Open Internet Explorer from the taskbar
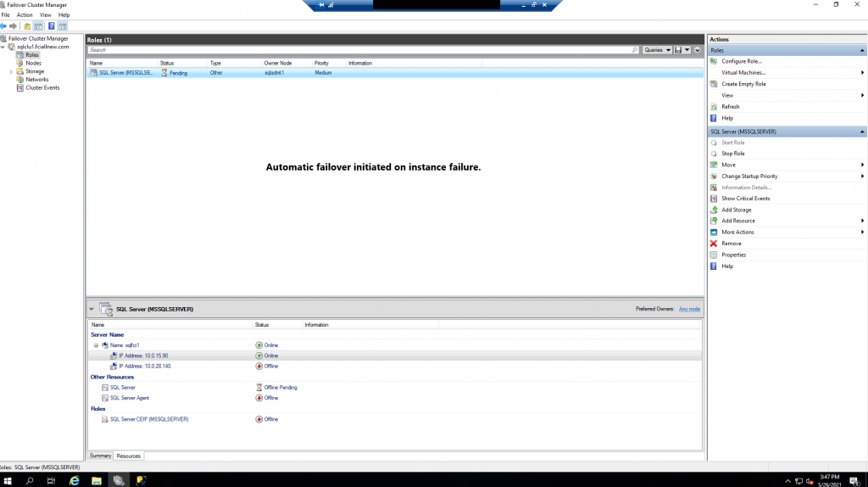Viewport: 868px width, 487px height. point(75,481)
